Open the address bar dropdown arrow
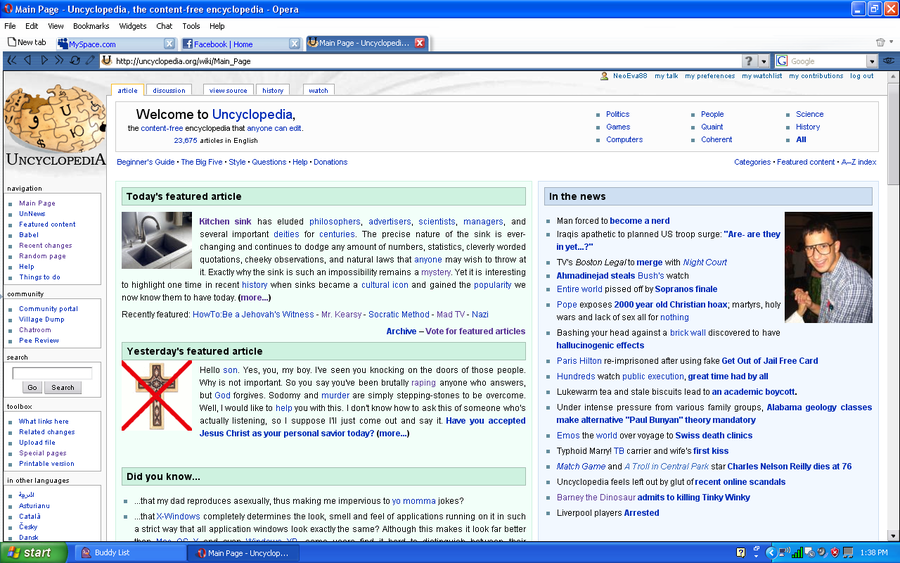The image size is (900, 563). (x=763, y=61)
